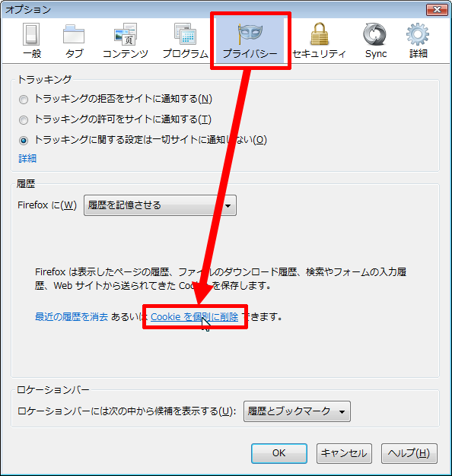Expand the 履歴とブックマーク location bar dropdown
The image size is (452, 476).
(297, 411)
